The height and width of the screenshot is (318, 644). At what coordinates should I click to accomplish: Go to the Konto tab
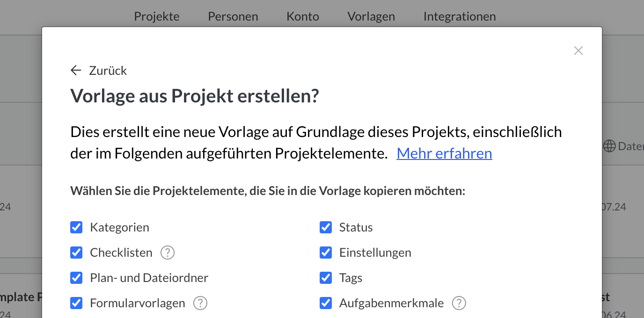click(x=303, y=16)
